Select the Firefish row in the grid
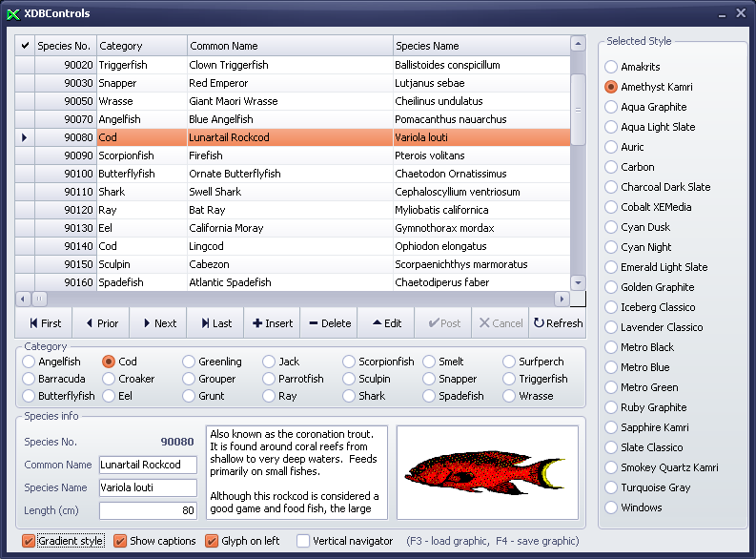 pyautogui.click(x=206, y=155)
